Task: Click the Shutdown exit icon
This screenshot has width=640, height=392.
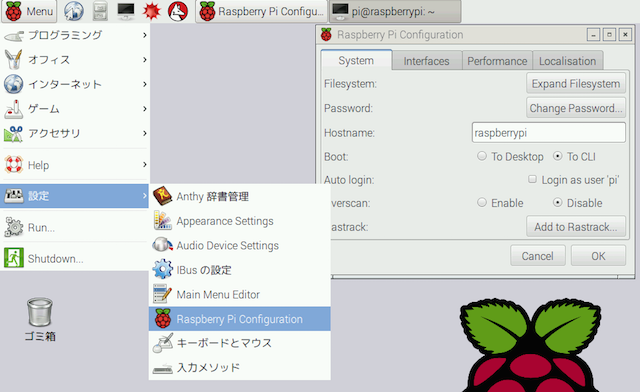Action: tap(13, 258)
